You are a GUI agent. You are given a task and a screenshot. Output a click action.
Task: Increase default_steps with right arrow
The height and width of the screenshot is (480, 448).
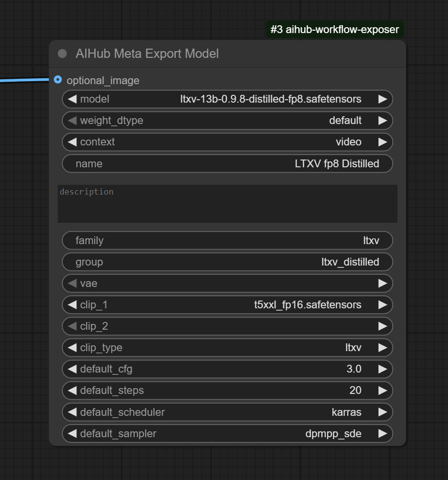[x=382, y=391]
